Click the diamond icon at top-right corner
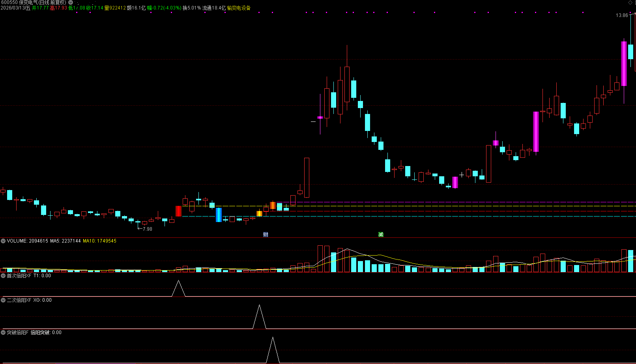636x364 pixels. [x=630, y=3]
